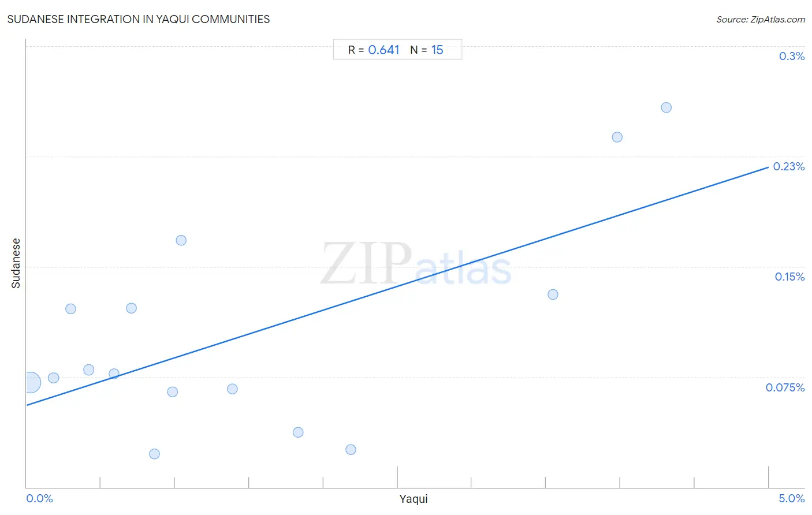Click the 0.075% y-axis tick label
Image resolution: width=812 pixels, height=515 pixels.
click(785, 387)
